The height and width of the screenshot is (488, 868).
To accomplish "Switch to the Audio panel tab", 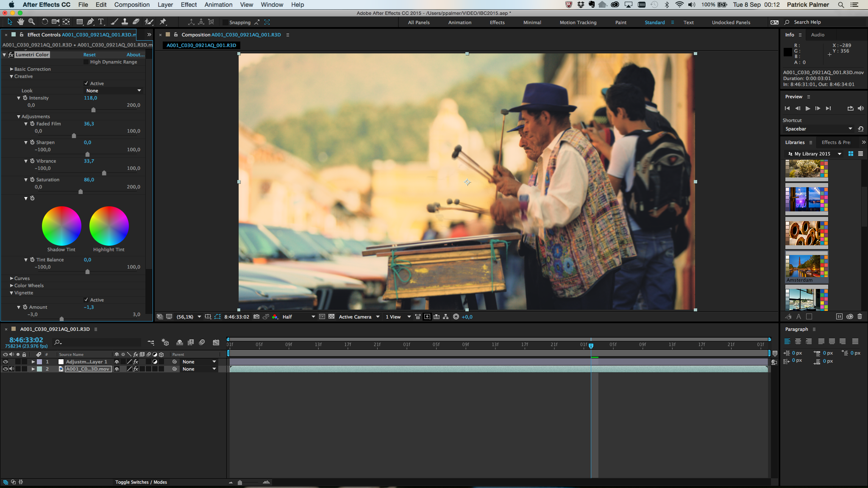I will tap(818, 35).
